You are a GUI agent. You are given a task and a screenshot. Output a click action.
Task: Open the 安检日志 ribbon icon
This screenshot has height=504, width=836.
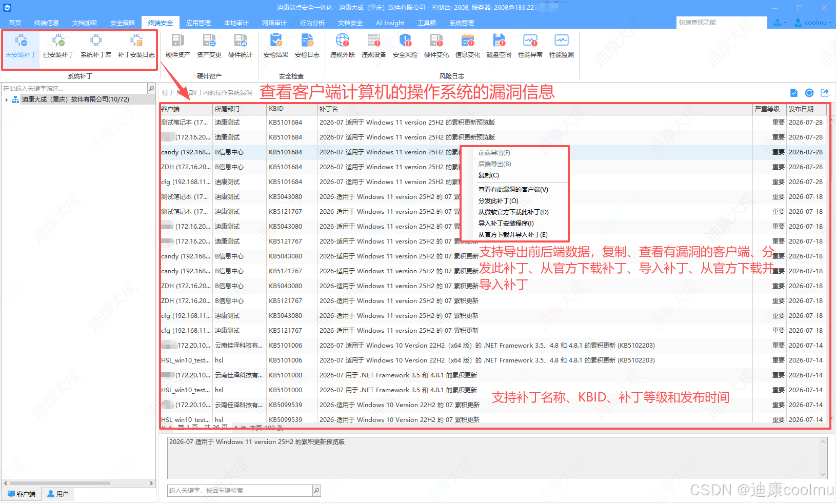click(x=307, y=46)
